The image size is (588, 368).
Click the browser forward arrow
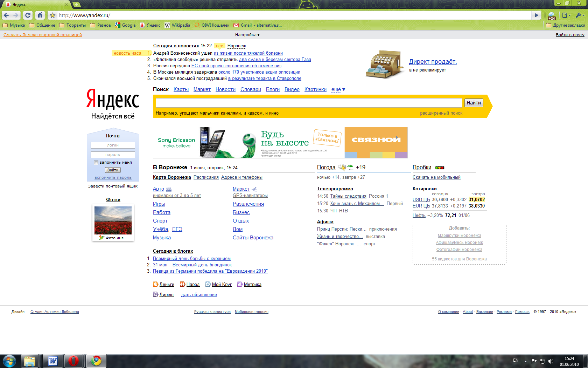coord(16,15)
